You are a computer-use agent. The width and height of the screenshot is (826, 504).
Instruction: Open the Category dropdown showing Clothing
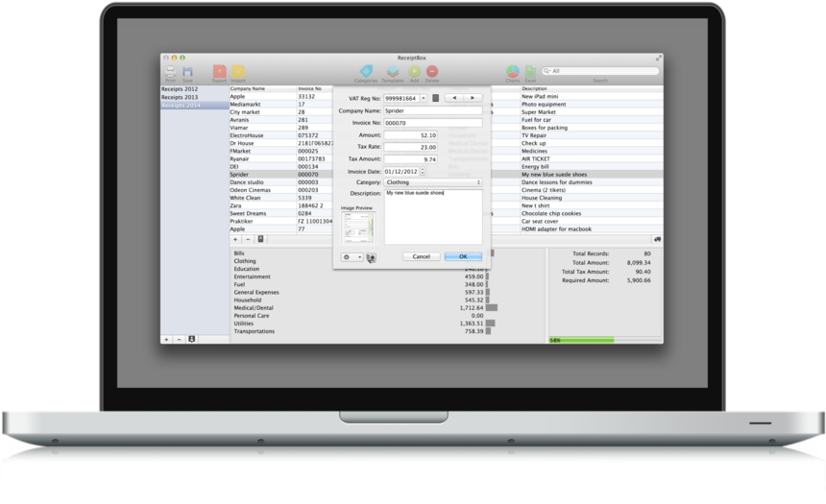click(433, 182)
